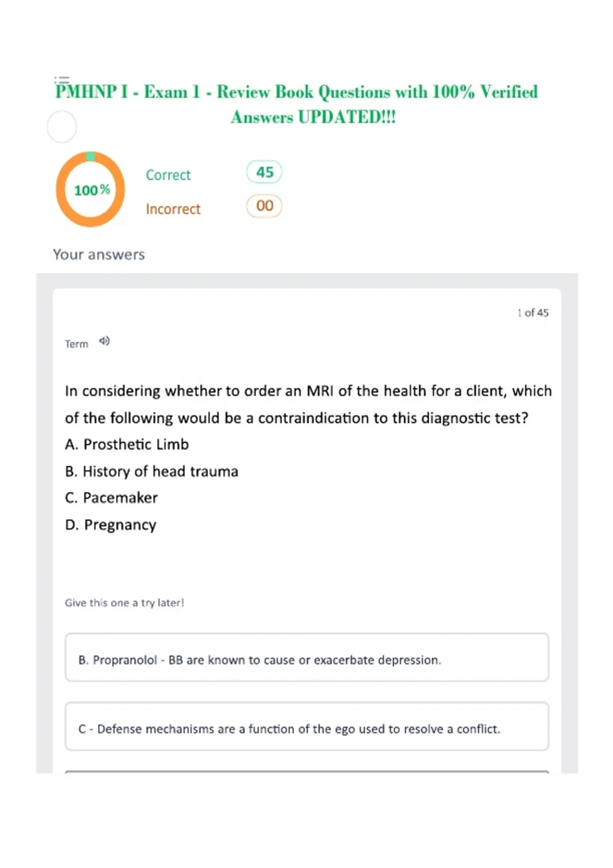
Task: Open the 'Your answers' section heading
Action: (99, 254)
